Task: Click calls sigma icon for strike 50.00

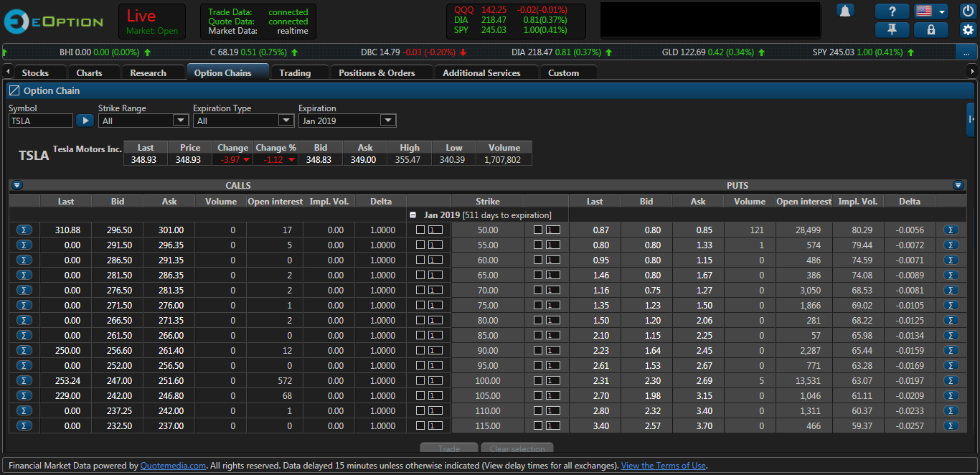Action: click(24, 230)
